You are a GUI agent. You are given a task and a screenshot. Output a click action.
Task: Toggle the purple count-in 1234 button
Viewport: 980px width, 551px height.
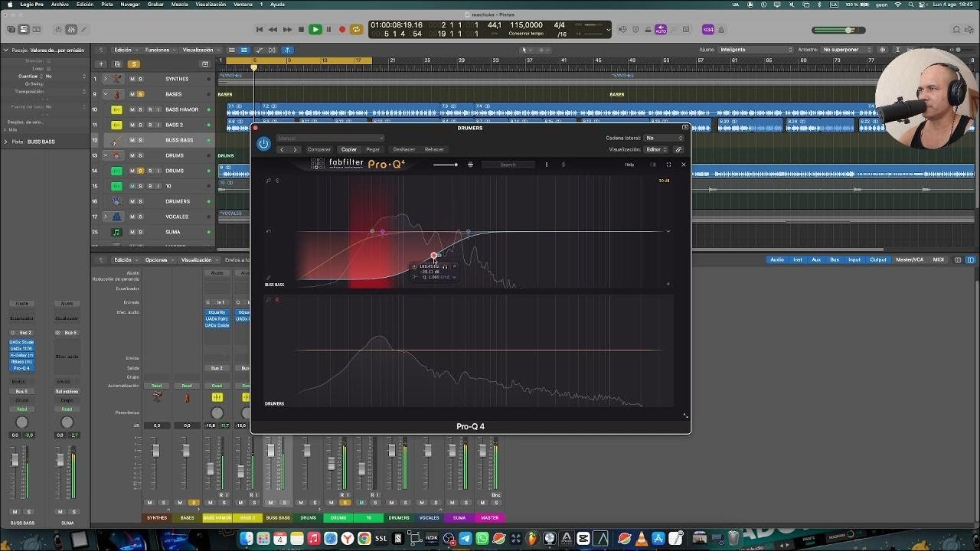click(x=708, y=30)
